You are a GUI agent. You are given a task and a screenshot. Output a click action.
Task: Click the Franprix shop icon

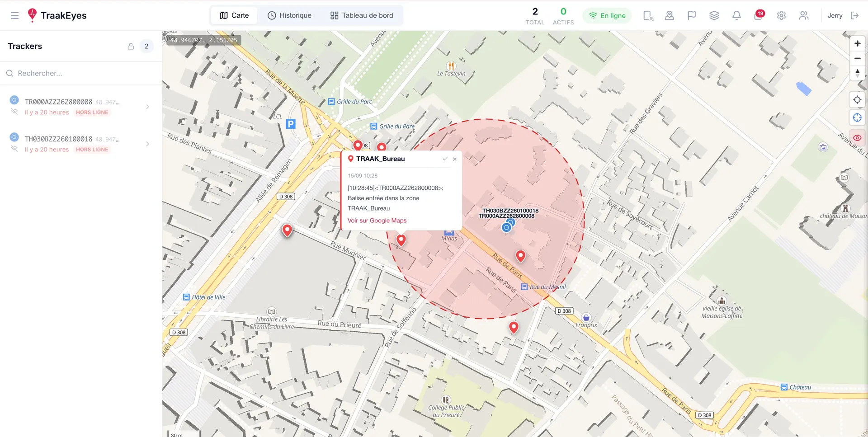pyautogui.click(x=586, y=317)
